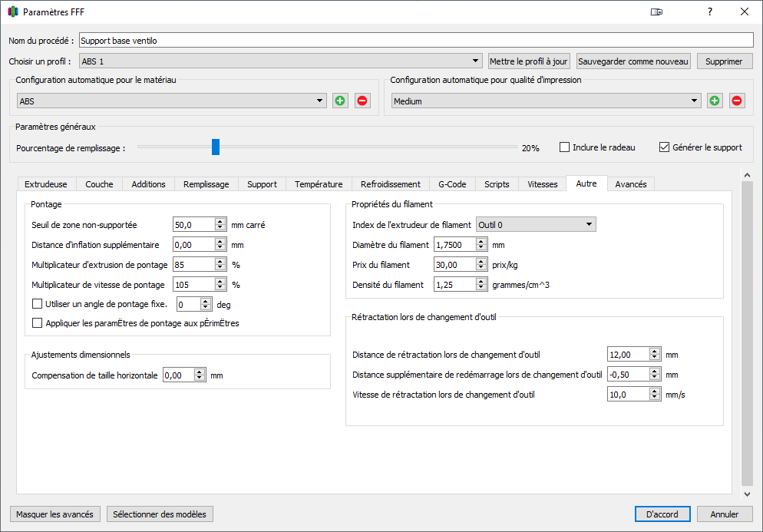
Task: Click the Simplify3D app icon in title bar
Action: 13,12
